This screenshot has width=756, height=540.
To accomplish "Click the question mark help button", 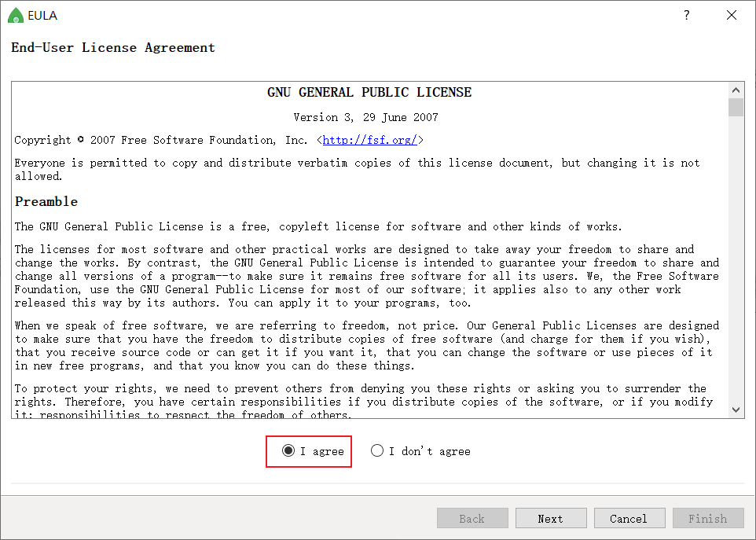I will click(687, 16).
